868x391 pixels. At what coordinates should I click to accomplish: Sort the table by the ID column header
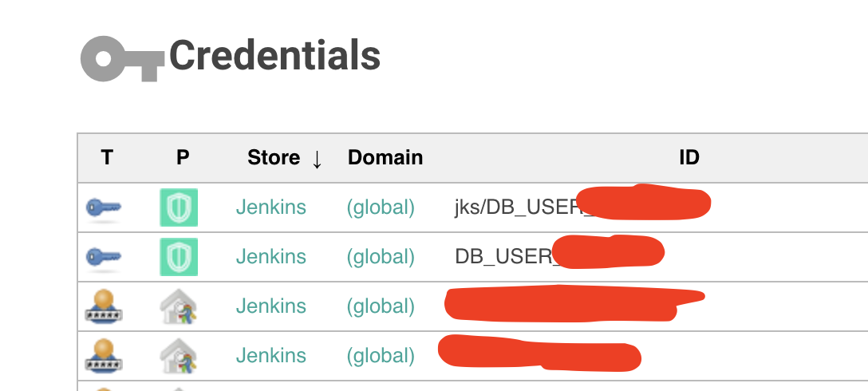click(689, 158)
